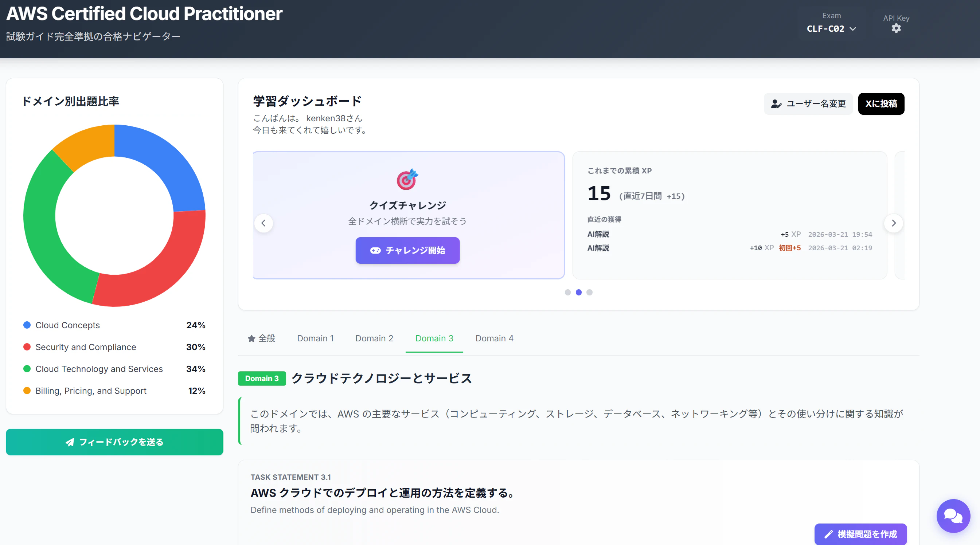Select the third carousel page dot
This screenshot has width=980, height=545.
(x=589, y=292)
